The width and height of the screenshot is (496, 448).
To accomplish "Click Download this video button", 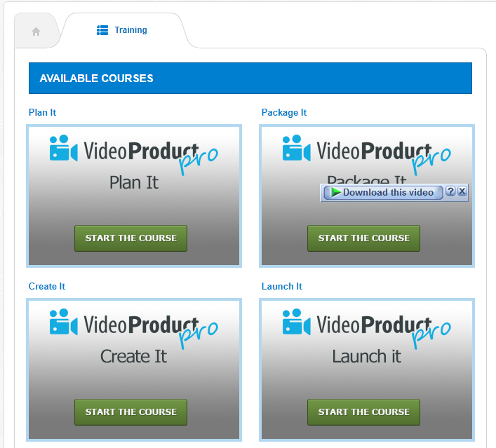I will pos(383,192).
